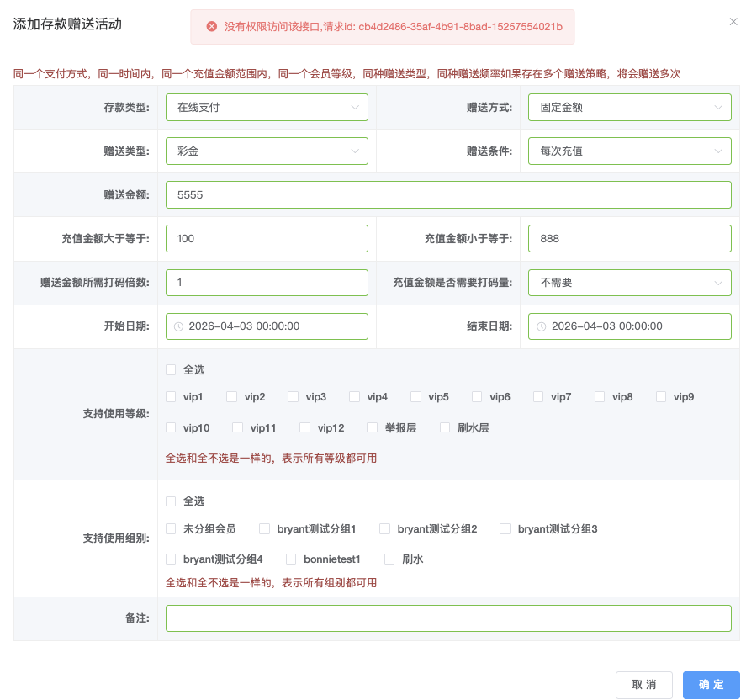Open the 充值金额是否需要打码量 dropdown
Screen dimensions: 746x700
[629, 283]
